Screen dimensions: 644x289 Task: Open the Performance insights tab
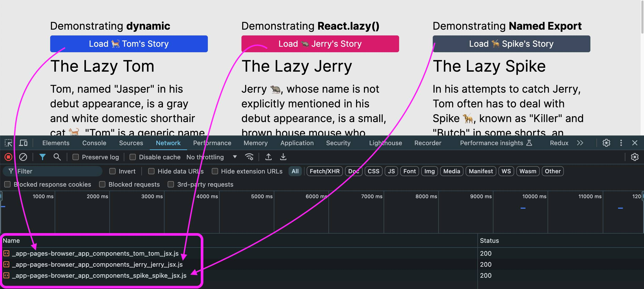coord(496,143)
